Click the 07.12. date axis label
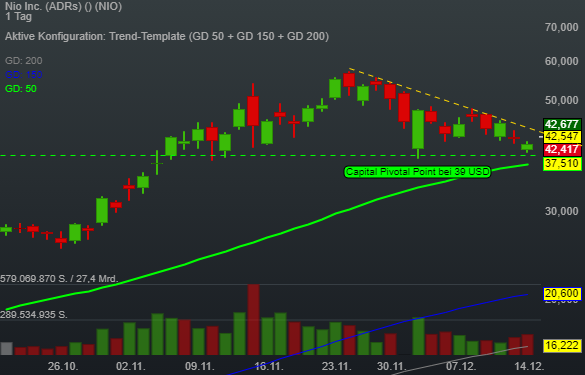 (461, 366)
